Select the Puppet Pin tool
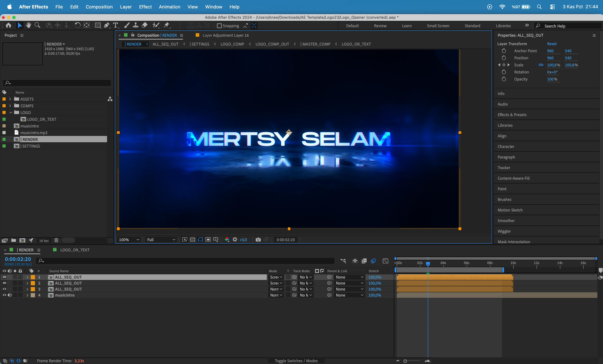Image resolution: width=603 pixels, height=364 pixels. (167, 25)
